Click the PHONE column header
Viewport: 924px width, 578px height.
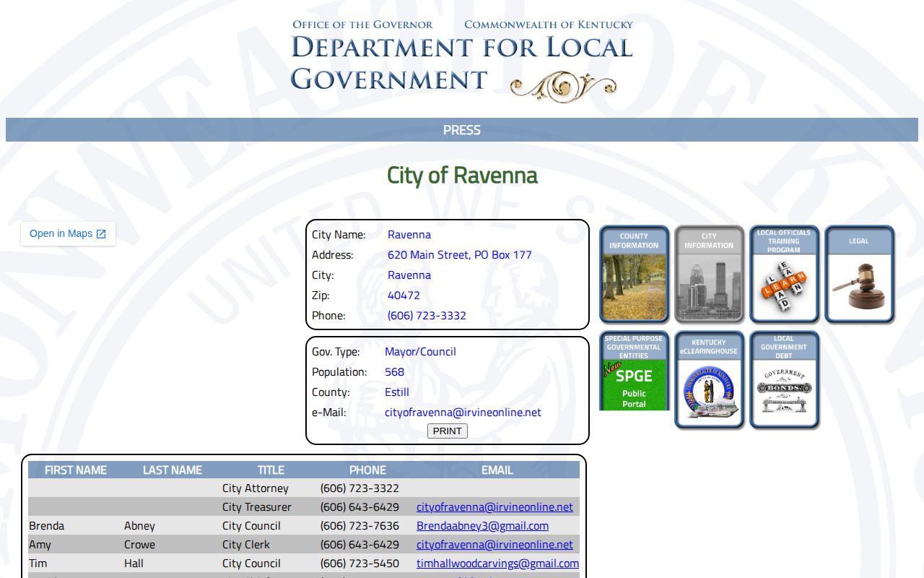pos(367,470)
